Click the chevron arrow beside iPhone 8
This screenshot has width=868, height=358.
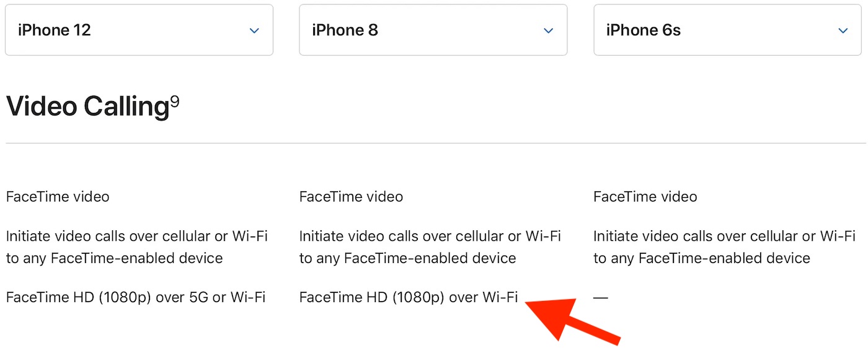548,30
